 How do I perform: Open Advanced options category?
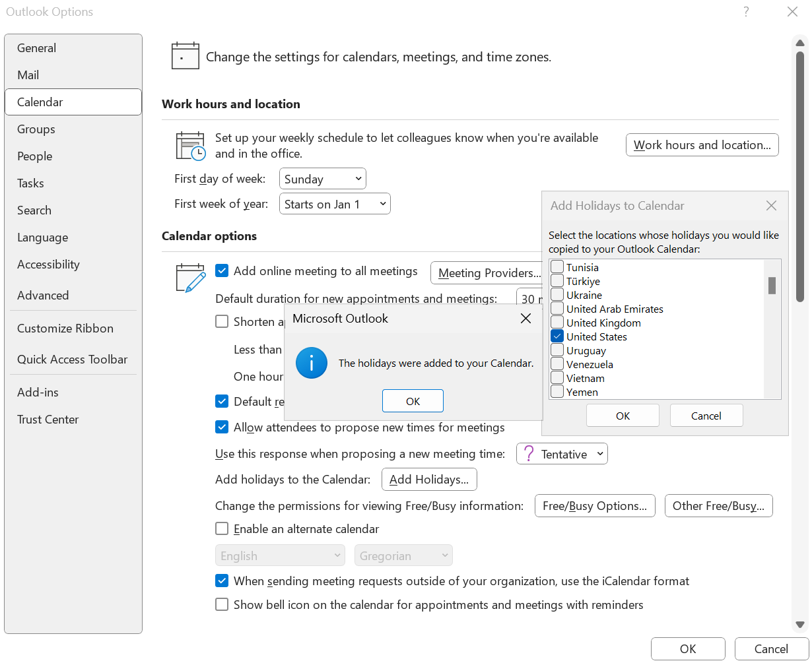(x=73, y=296)
